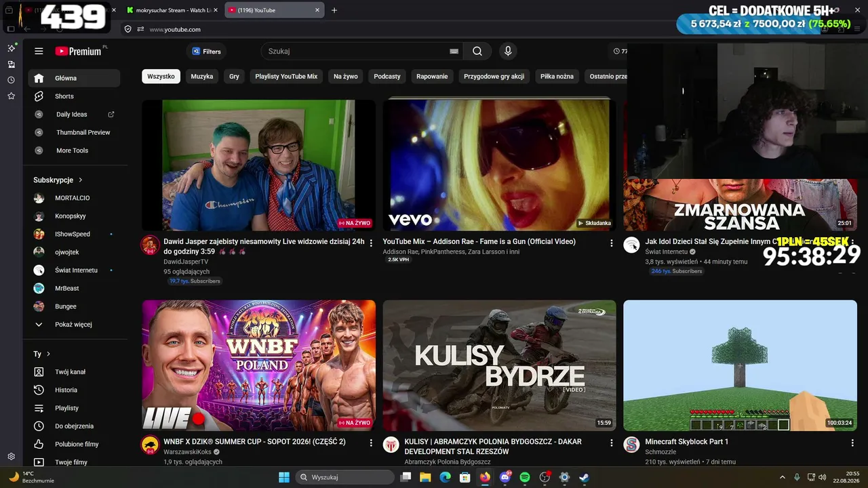Open the MORTALCIO subscription
868x488 pixels.
coord(74,198)
